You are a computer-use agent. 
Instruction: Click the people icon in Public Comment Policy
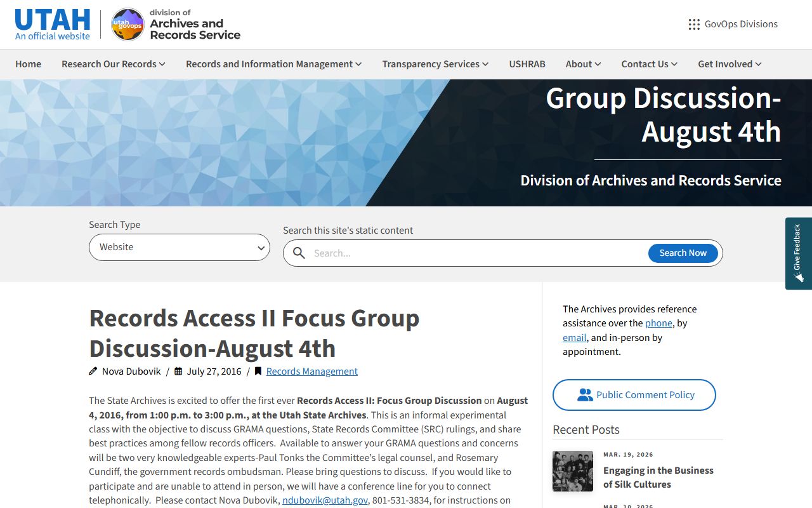click(x=584, y=395)
